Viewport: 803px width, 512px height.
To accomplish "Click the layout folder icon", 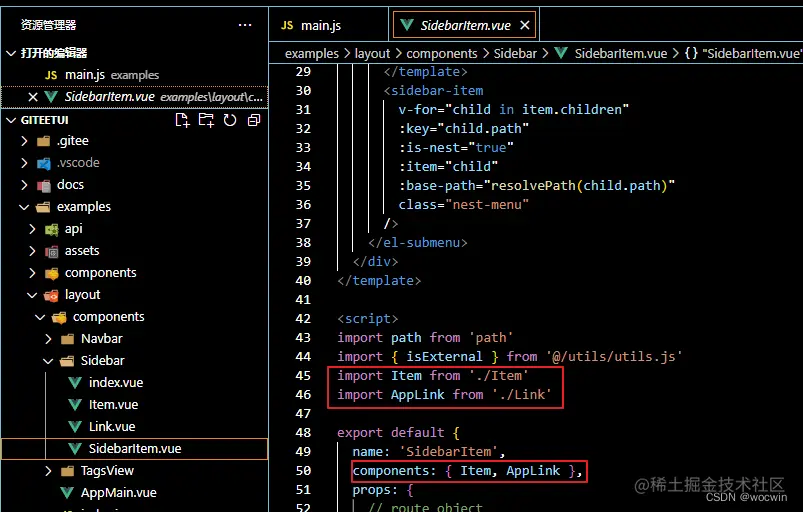I will (x=51, y=295).
